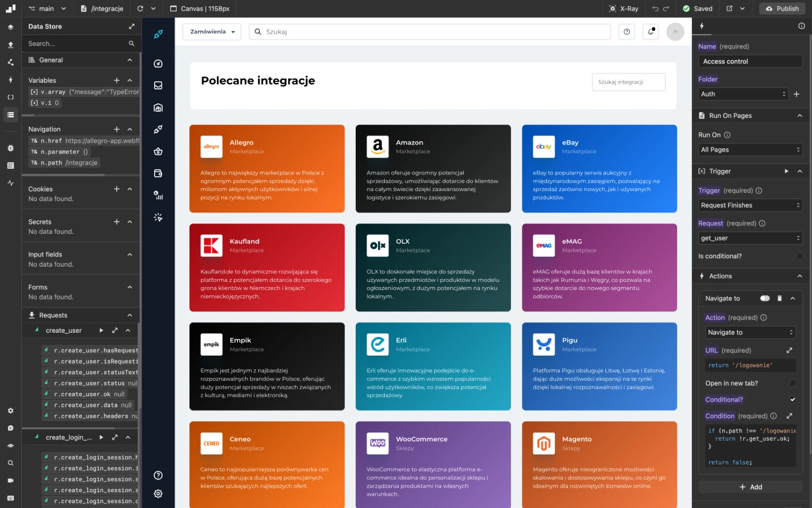812x508 pixels.
Task: Click the keyboard icon in left rail
Action: 10,498
